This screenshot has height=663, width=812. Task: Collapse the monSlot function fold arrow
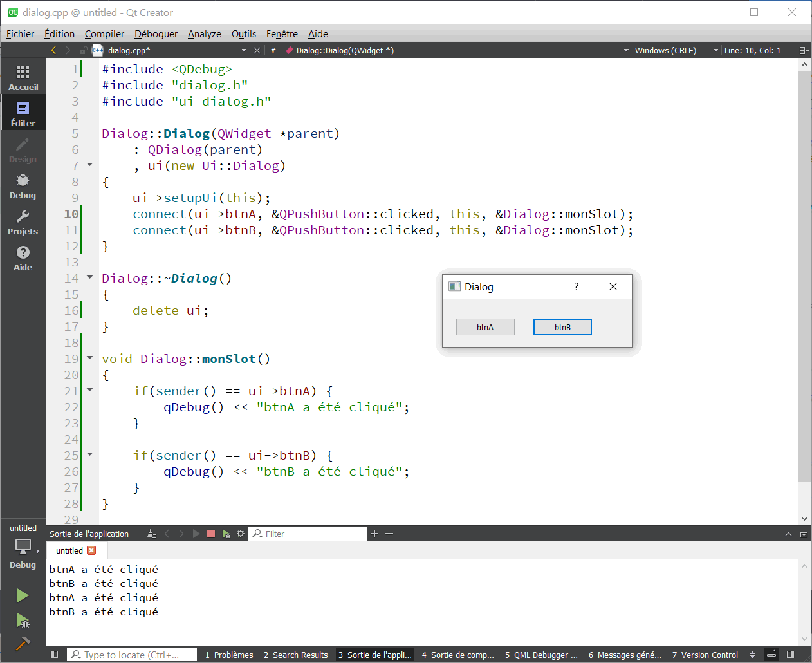pyautogui.click(x=90, y=358)
